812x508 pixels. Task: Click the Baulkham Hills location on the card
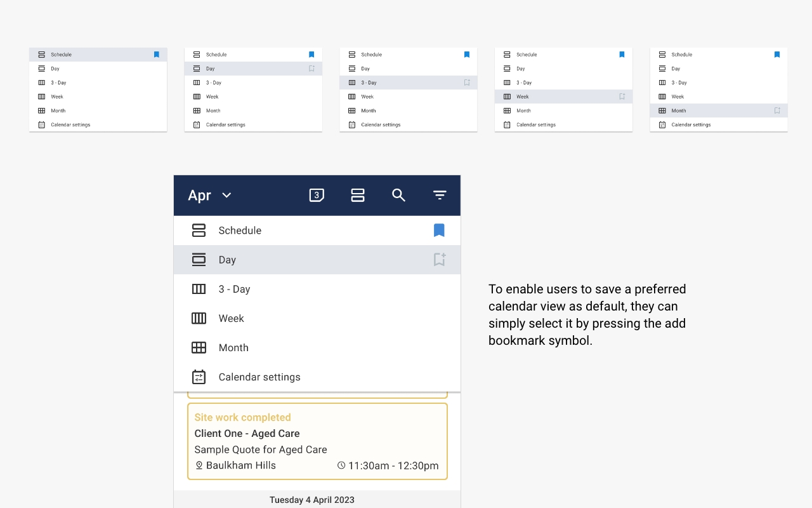tap(240, 465)
